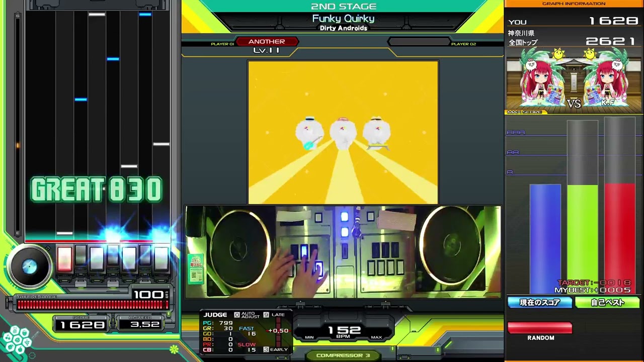The image size is (644, 362).
Task: Click the JUDGE panel heading
Action: (215, 315)
